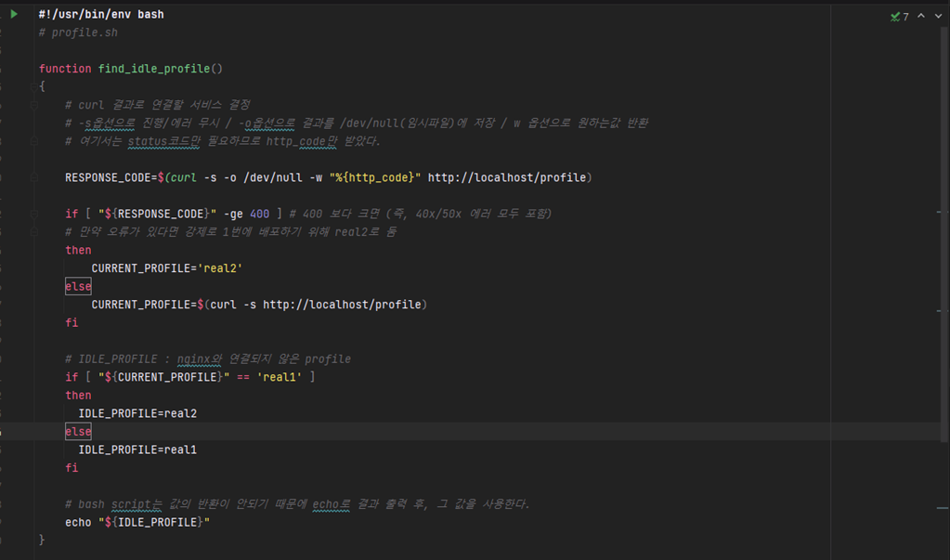Click the stripe marker near scrollbar bottom
The width and height of the screenshot is (950, 560).
point(940,506)
